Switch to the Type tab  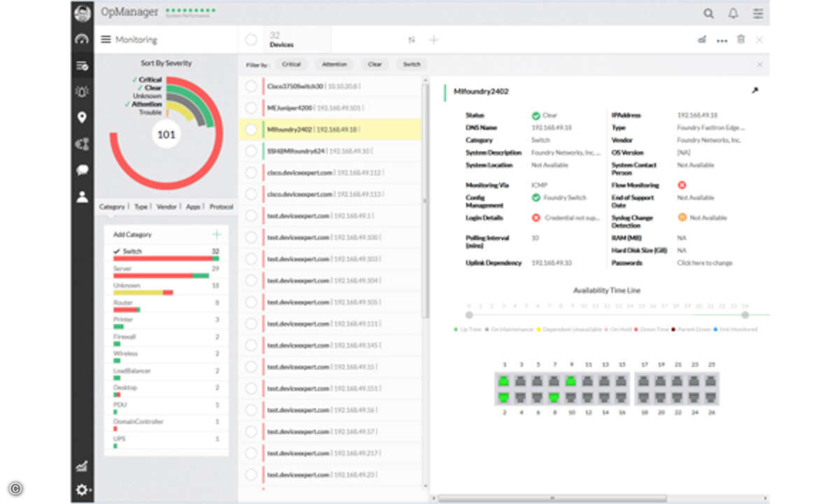pyautogui.click(x=141, y=207)
